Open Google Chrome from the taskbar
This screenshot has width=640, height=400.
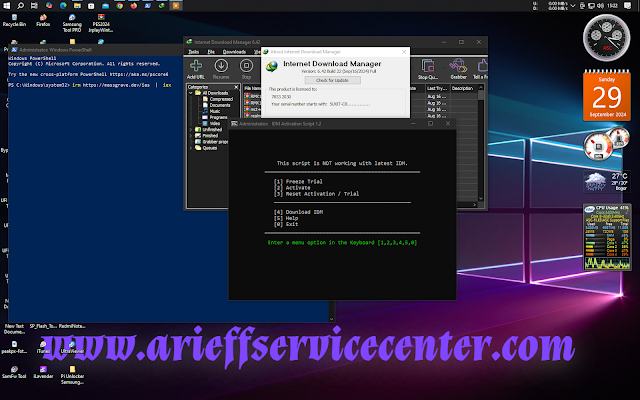click(x=120, y=6)
